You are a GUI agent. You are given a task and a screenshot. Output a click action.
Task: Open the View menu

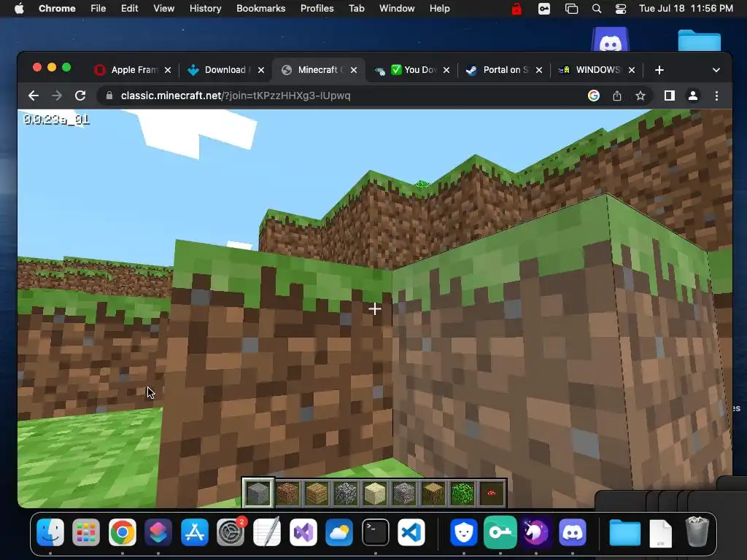click(x=164, y=9)
